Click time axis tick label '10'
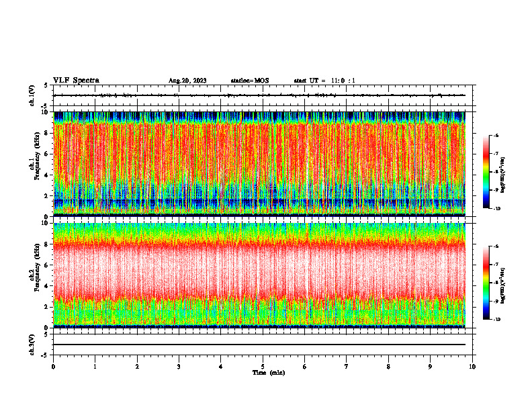This screenshot has height=411, width=532. (472, 367)
